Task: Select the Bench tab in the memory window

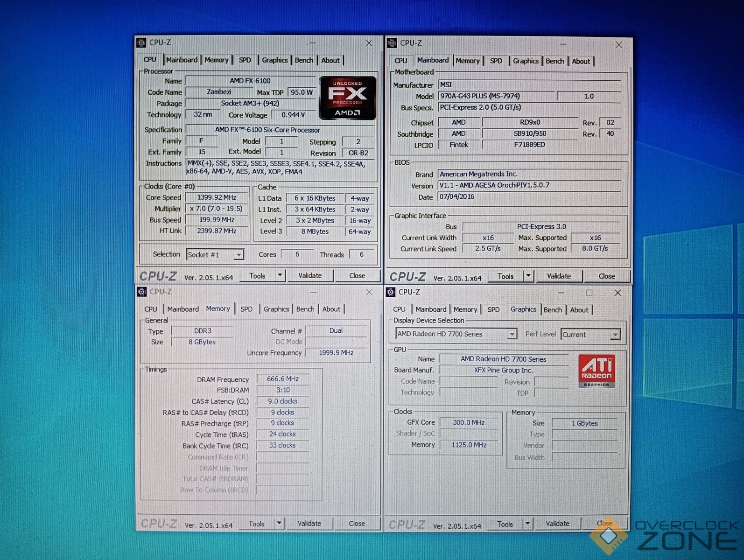Action: (x=305, y=309)
